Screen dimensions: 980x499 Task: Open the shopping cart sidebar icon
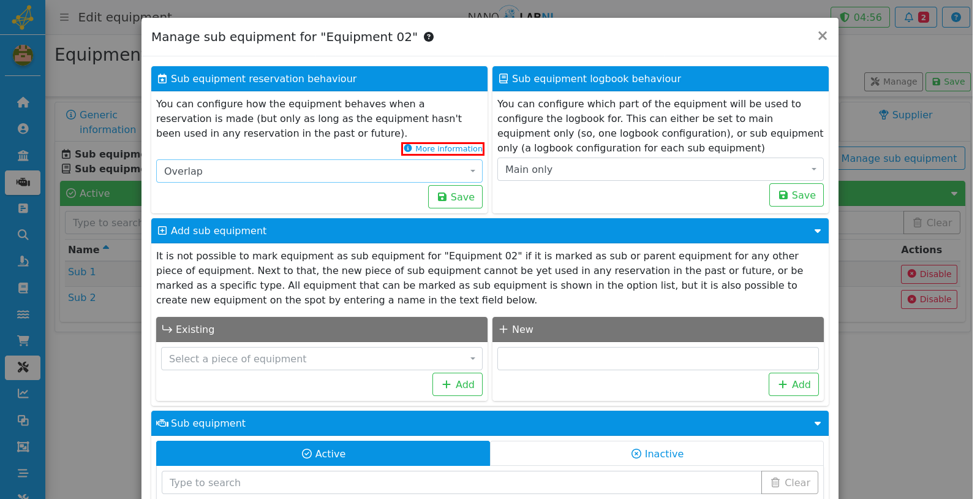point(23,341)
